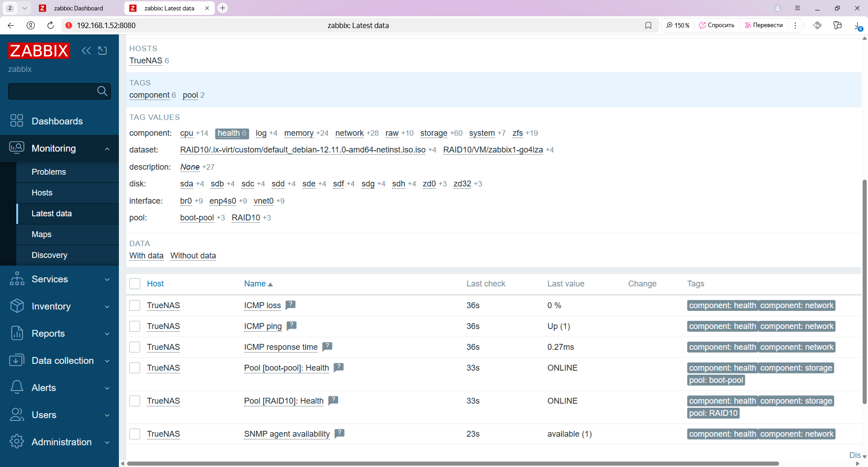The width and height of the screenshot is (868, 467).
Task: Filter by tag value storage
Action: pos(434,133)
